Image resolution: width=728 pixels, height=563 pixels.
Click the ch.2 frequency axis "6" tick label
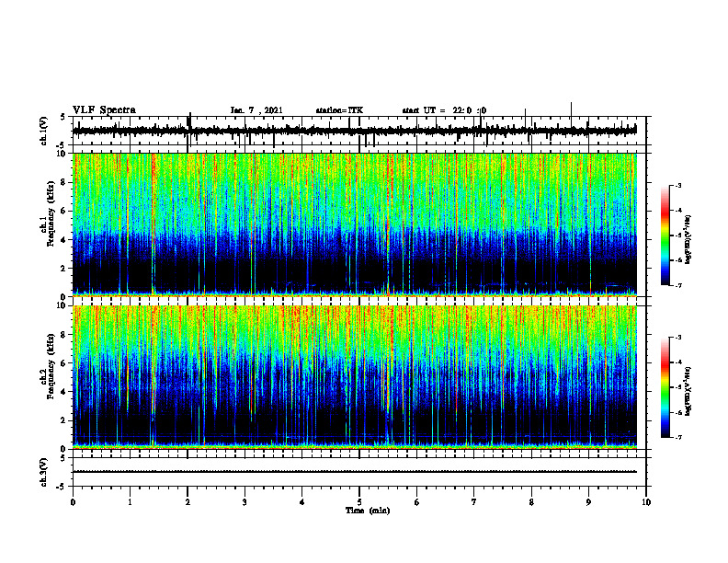tap(64, 363)
